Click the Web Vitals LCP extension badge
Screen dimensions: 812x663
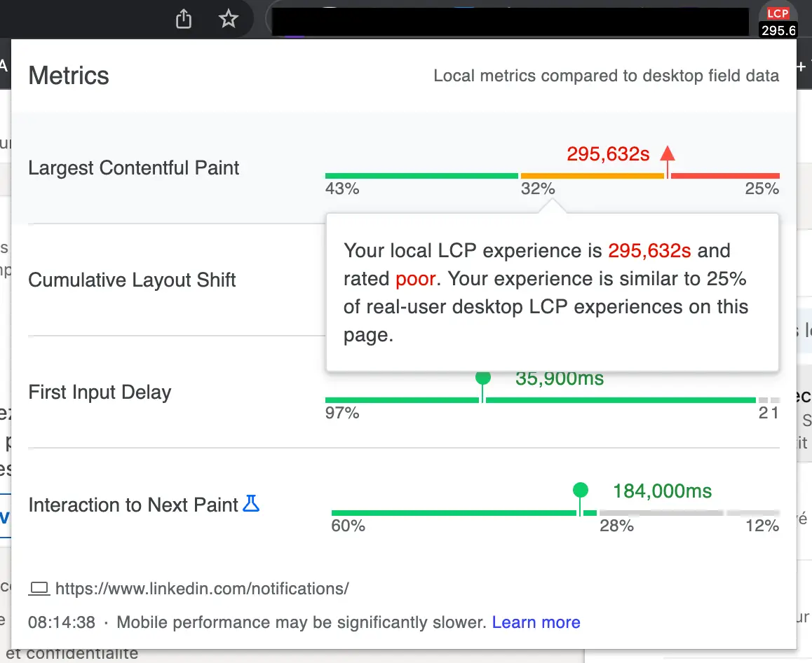[x=778, y=22]
